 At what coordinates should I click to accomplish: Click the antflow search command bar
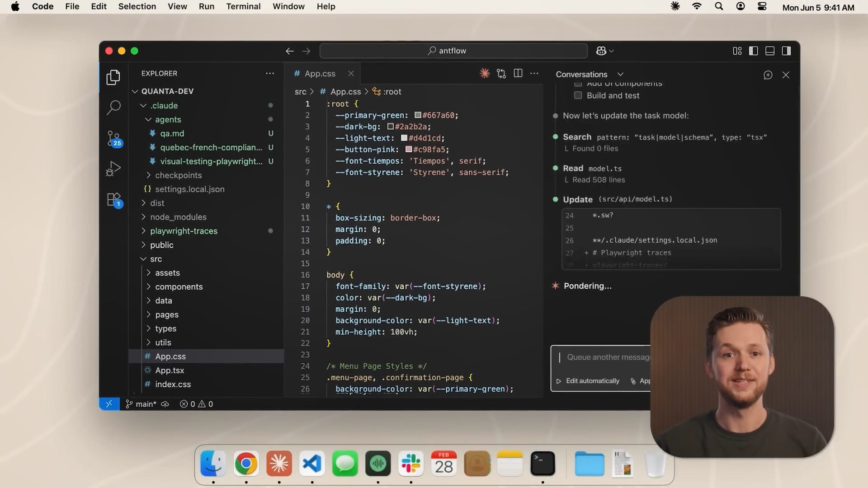(453, 51)
